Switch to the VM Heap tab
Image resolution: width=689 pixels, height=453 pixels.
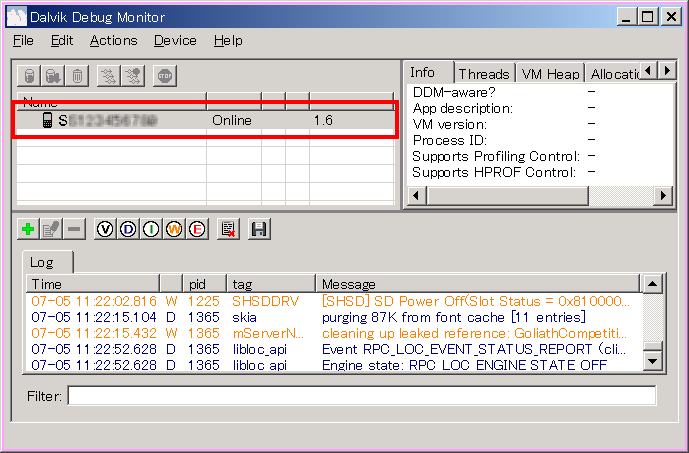(548, 74)
